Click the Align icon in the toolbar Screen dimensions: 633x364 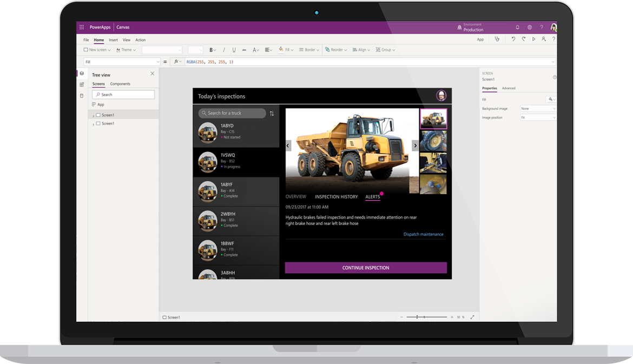(354, 50)
